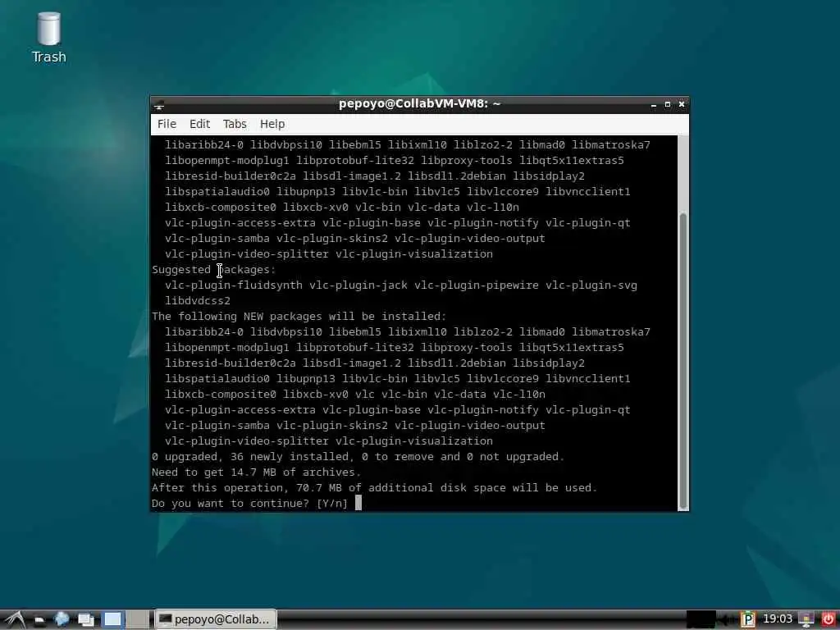Click the black CPU monitor in the panel
Screen dimensions: 840x630
click(x=701, y=619)
